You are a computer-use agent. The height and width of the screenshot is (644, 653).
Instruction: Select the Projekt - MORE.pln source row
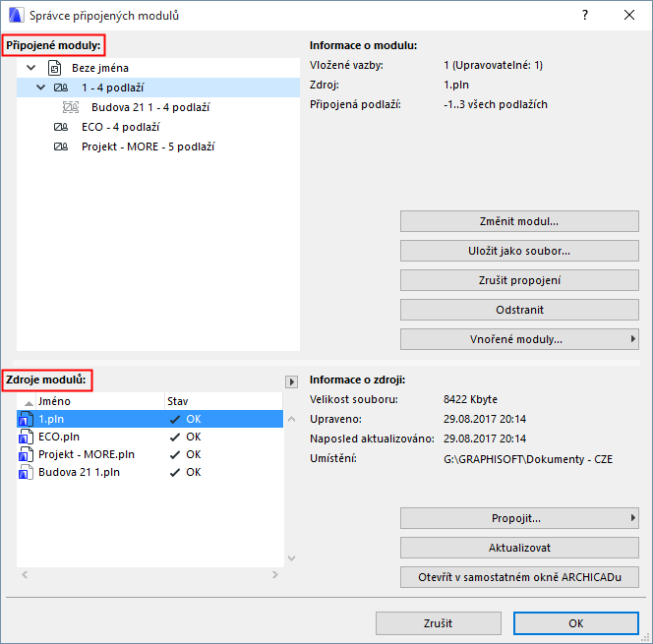[x=149, y=454]
